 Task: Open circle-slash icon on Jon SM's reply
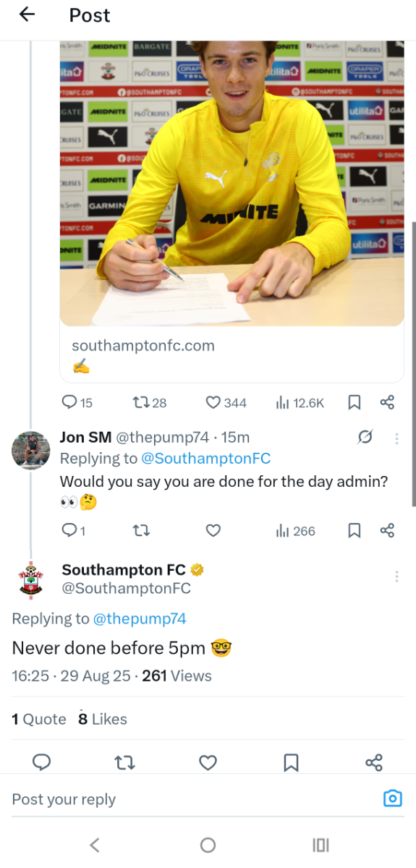click(365, 438)
